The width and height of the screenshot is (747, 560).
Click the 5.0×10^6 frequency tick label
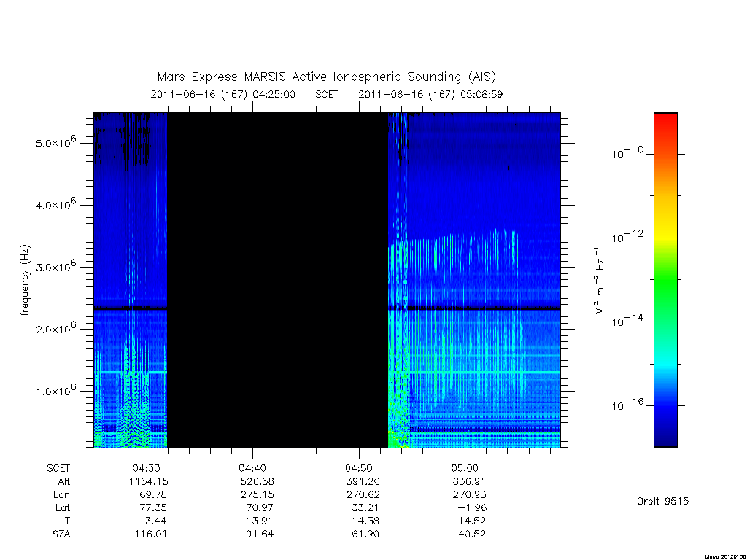pyautogui.click(x=56, y=142)
